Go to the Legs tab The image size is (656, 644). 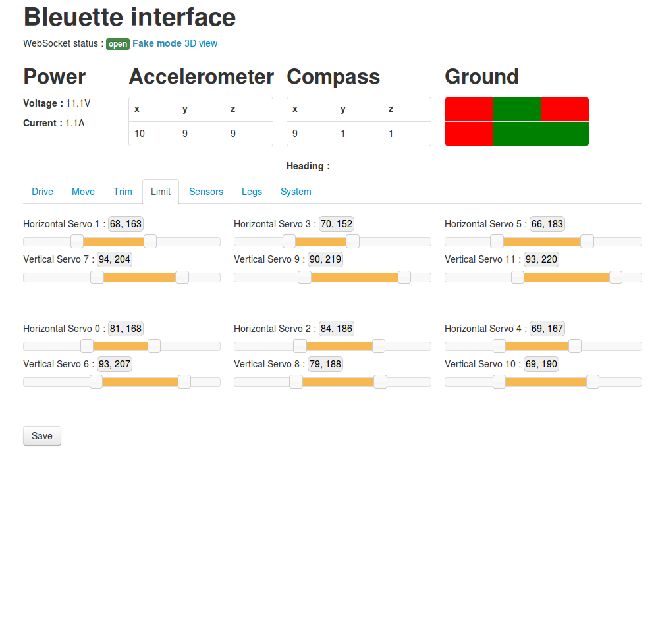coord(252,192)
